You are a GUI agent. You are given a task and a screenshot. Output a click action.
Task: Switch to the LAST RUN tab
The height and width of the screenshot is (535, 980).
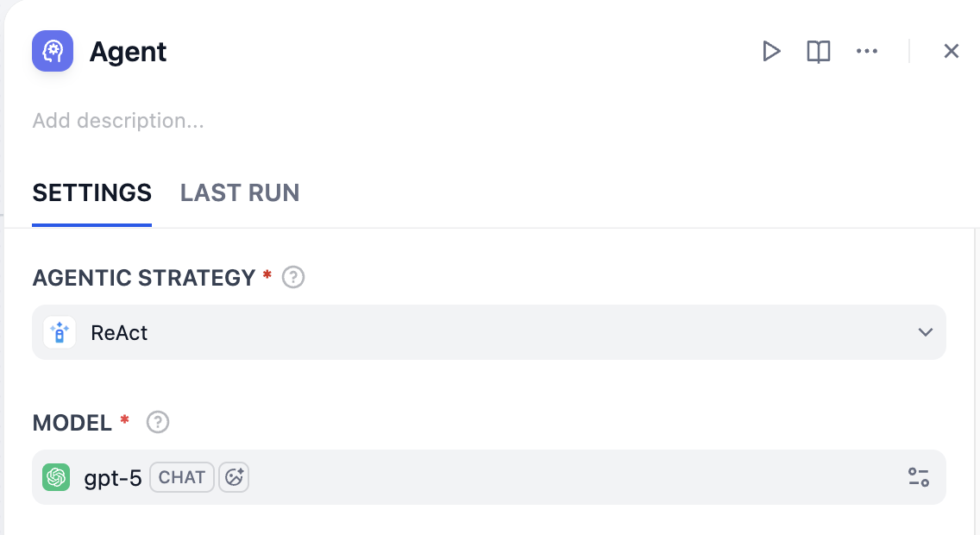pyautogui.click(x=240, y=192)
